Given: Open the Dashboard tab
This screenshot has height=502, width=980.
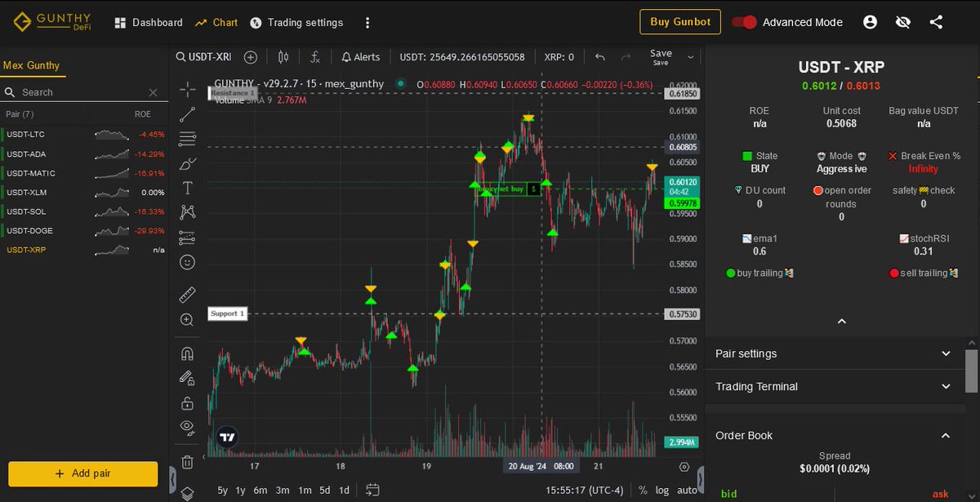Looking at the screenshot, I should point(149,22).
